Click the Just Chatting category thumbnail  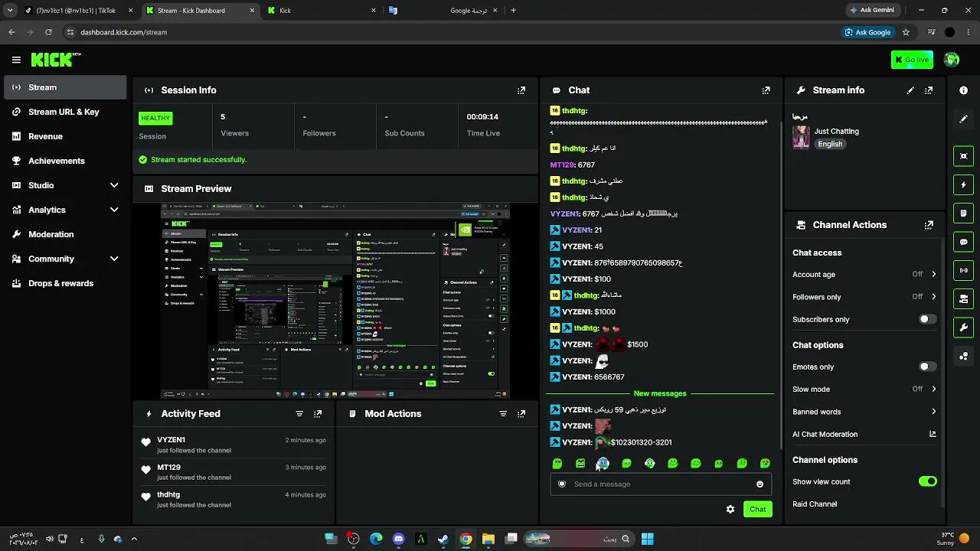(801, 137)
